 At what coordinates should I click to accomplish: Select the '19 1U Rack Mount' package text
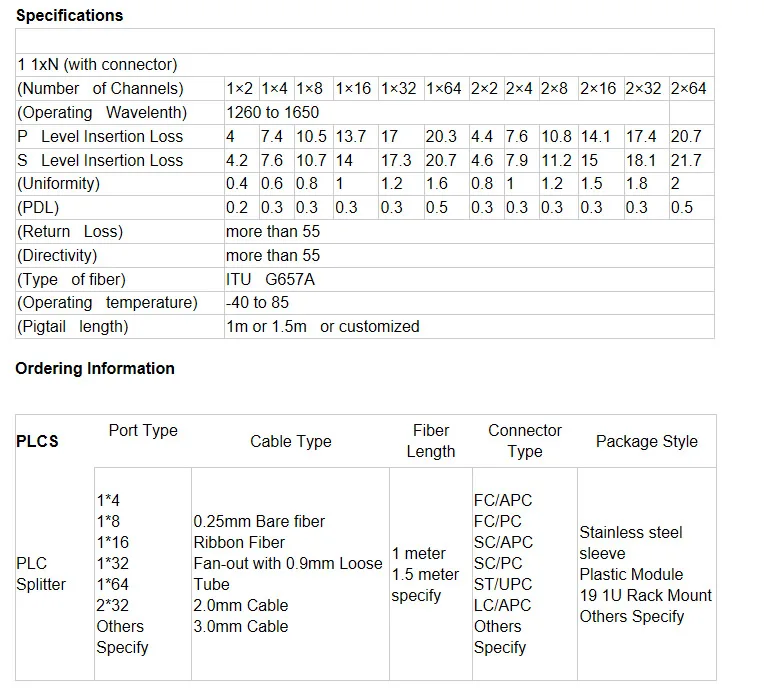tap(646, 596)
